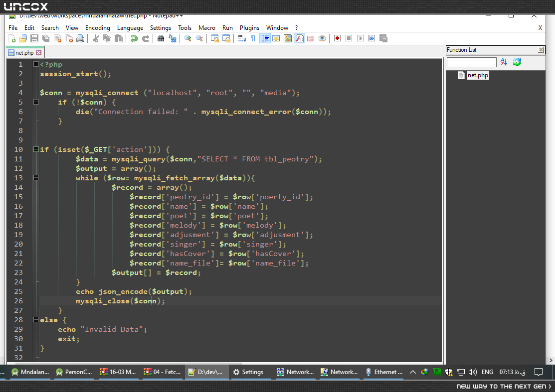This screenshot has width=555, height=392.
Task: Toggle the Document Map panel icon
Action: pyautogui.click(x=288, y=38)
